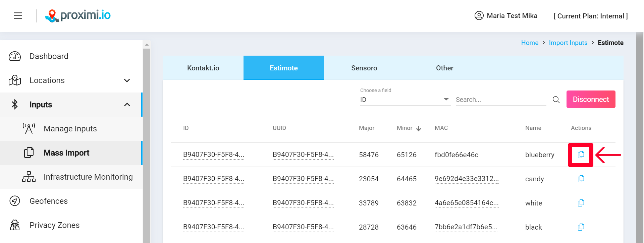Import the candy beacon via action icon

581,179
